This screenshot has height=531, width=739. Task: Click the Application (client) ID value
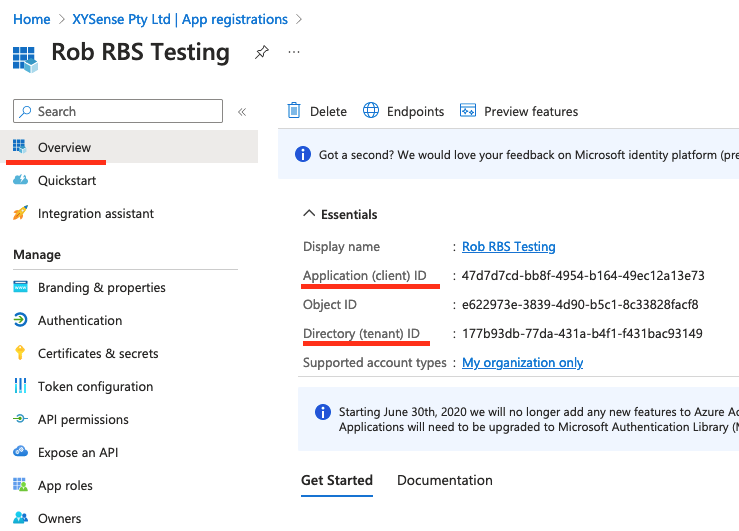[x=583, y=276]
